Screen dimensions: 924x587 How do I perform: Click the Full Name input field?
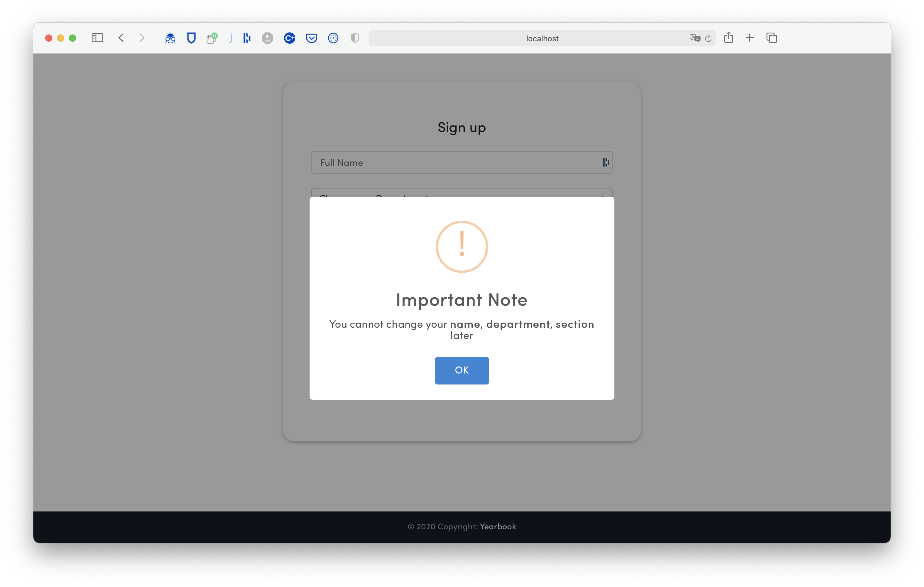tap(453, 163)
